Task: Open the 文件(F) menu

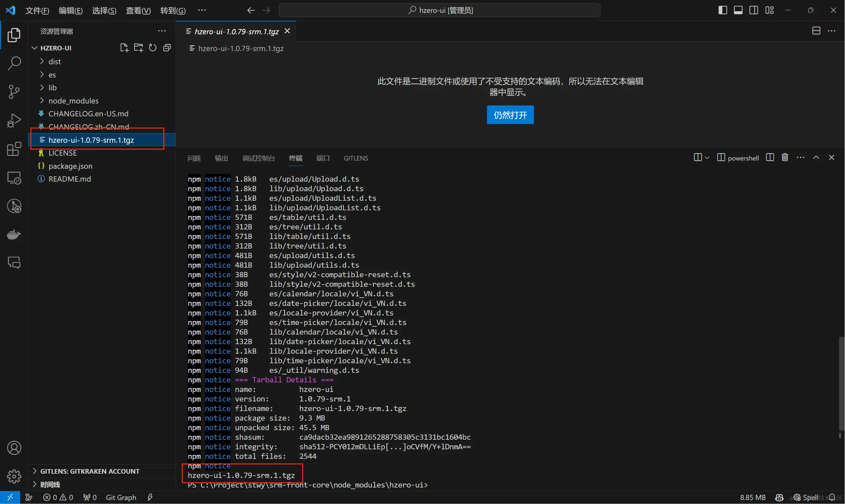Action: [x=37, y=11]
